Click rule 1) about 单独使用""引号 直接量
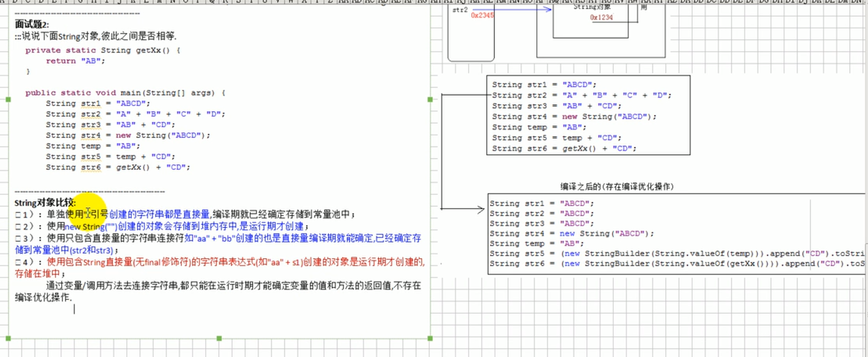Image resolution: width=868 pixels, height=357 pixels. [x=185, y=214]
